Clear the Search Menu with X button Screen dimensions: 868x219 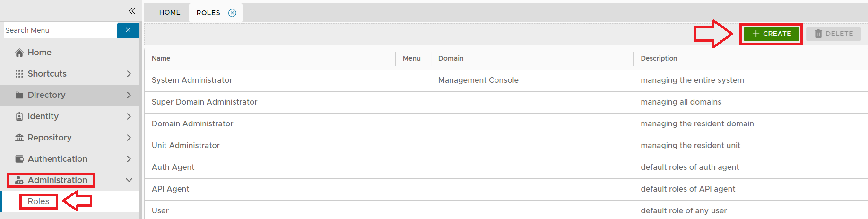128,30
